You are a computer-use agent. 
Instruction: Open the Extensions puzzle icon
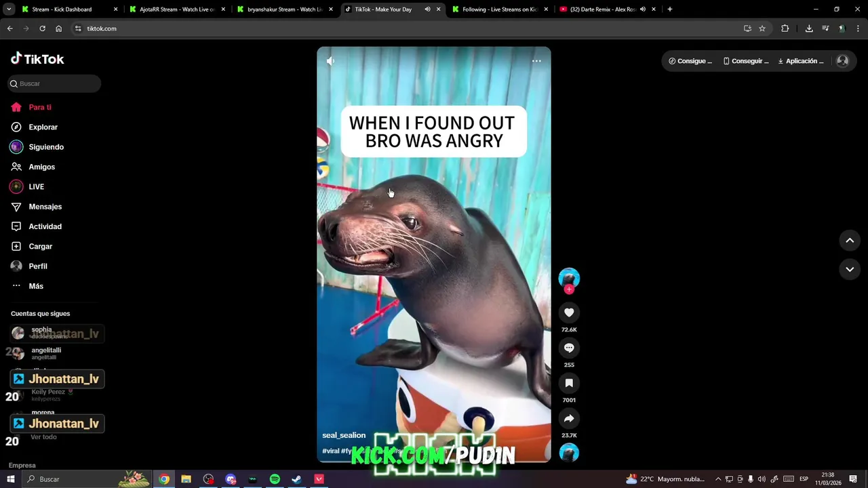pyautogui.click(x=785, y=28)
